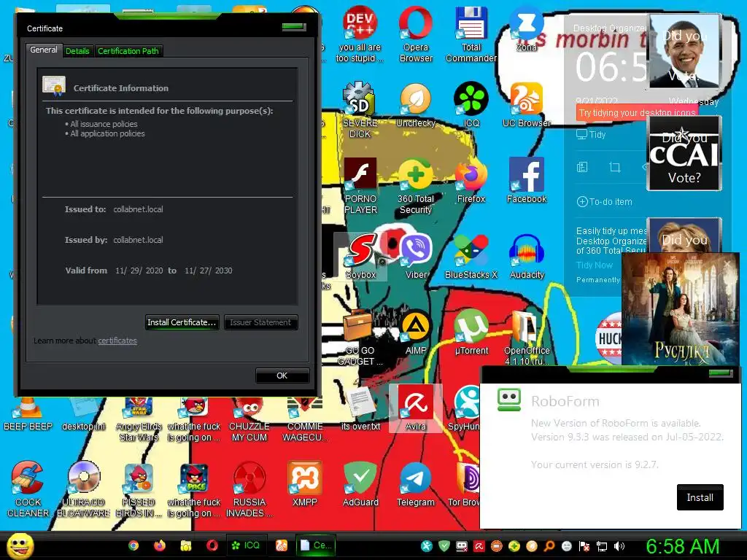
Task: Click Install in the RoboForm update popup
Action: point(700,497)
